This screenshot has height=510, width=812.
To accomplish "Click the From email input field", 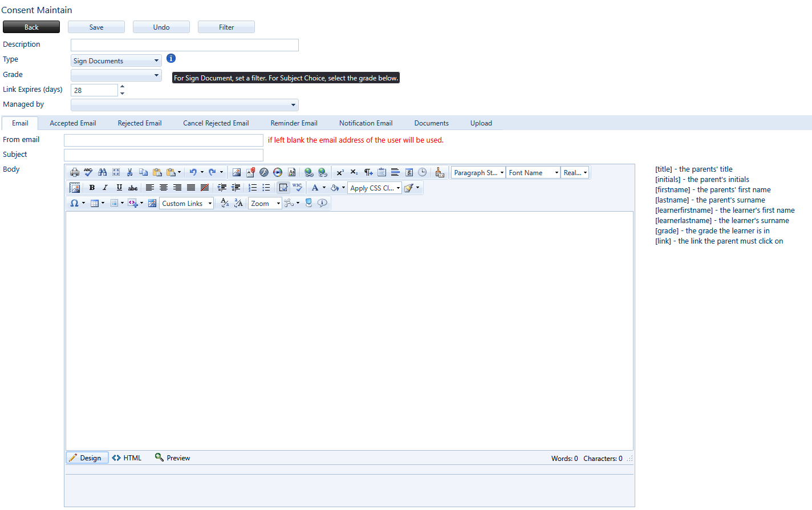I will [x=164, y=140].
